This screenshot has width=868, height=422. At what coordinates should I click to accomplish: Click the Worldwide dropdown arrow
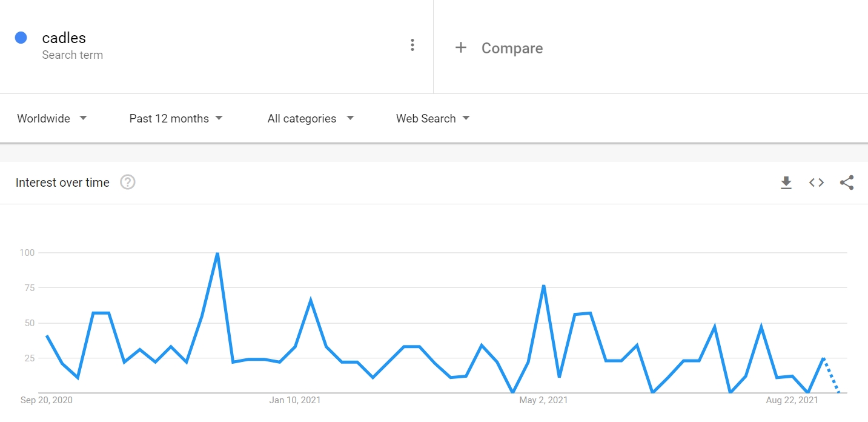83,118
